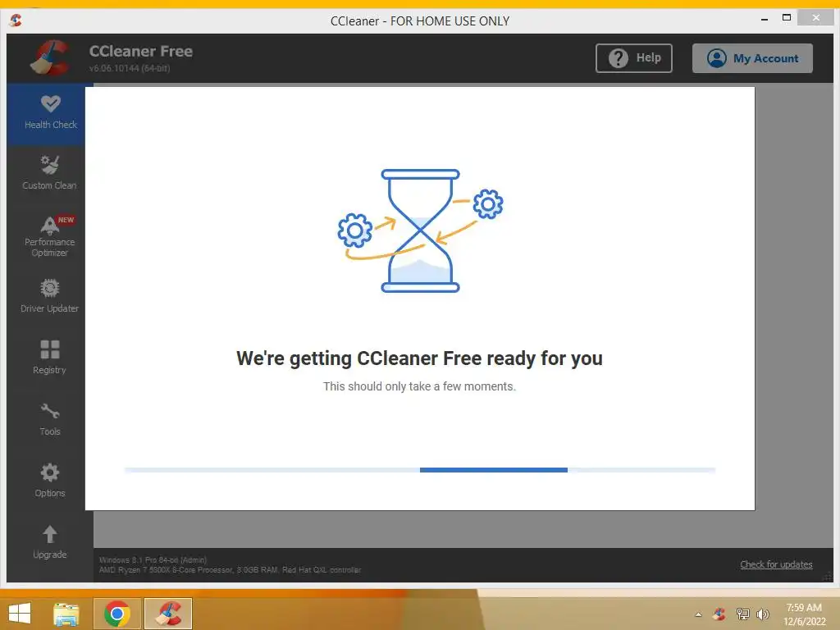
Task: Click the hourglass illustration
Action: 420,231
